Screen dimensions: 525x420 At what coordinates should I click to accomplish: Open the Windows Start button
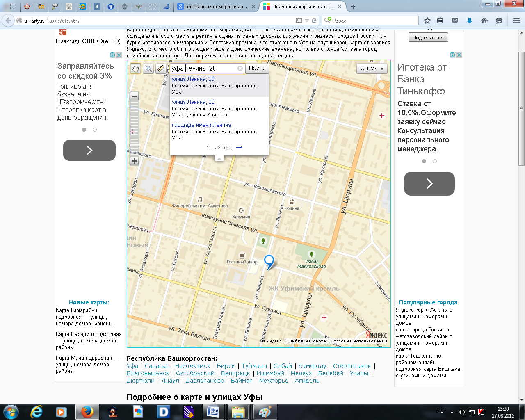[11, 411]
